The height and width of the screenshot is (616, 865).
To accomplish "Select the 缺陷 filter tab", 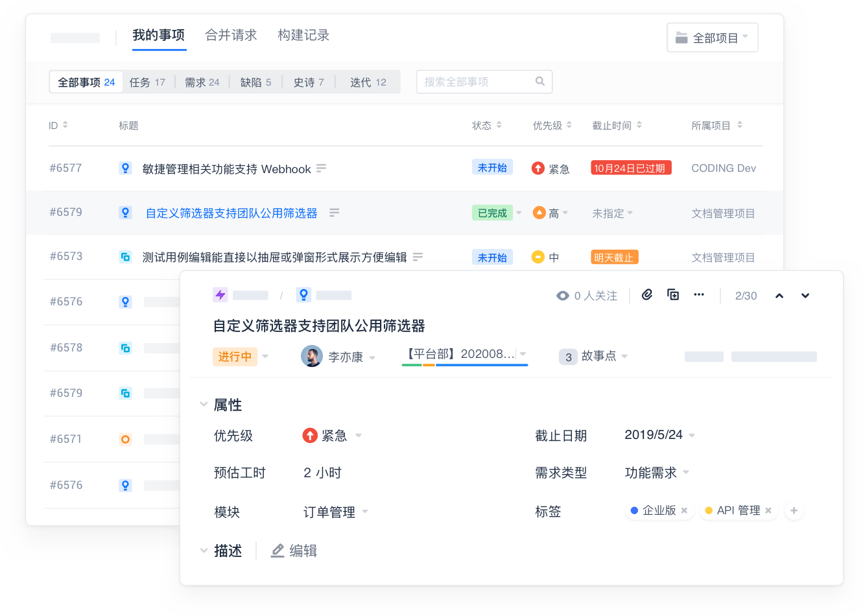I will [255, 82].
